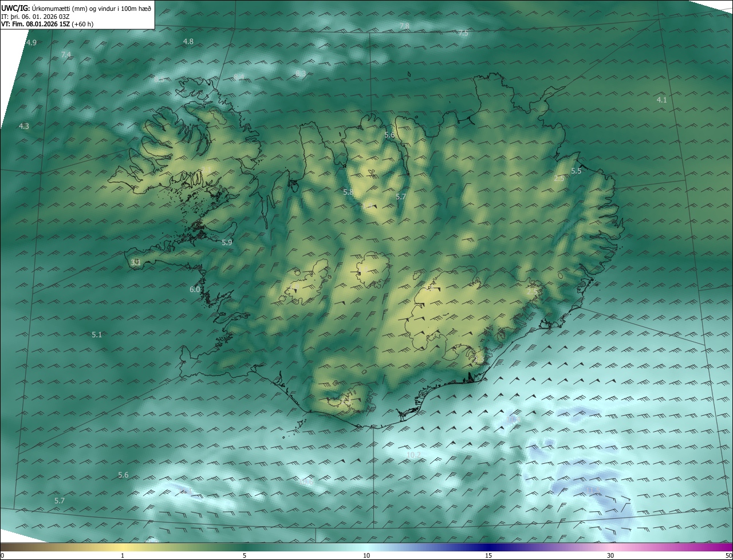Screen dimensions: 733x560
Task: Pick the yellow color band above tick 1
Action: (x=122, y=547)
